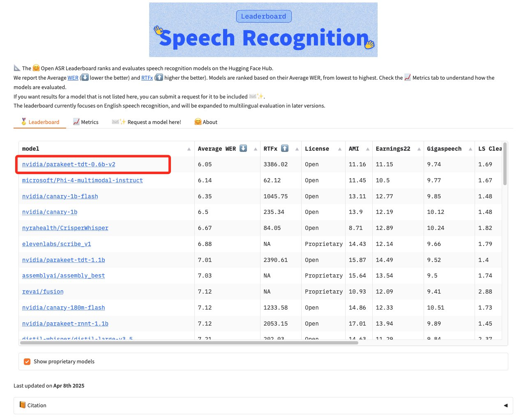Open elevenlabs/scribe_v1 model link

point(57,244)
